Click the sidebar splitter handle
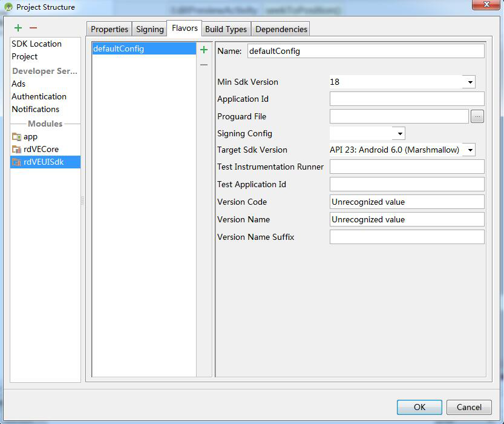This screenshot has width=504, height=424. [83, 200]
